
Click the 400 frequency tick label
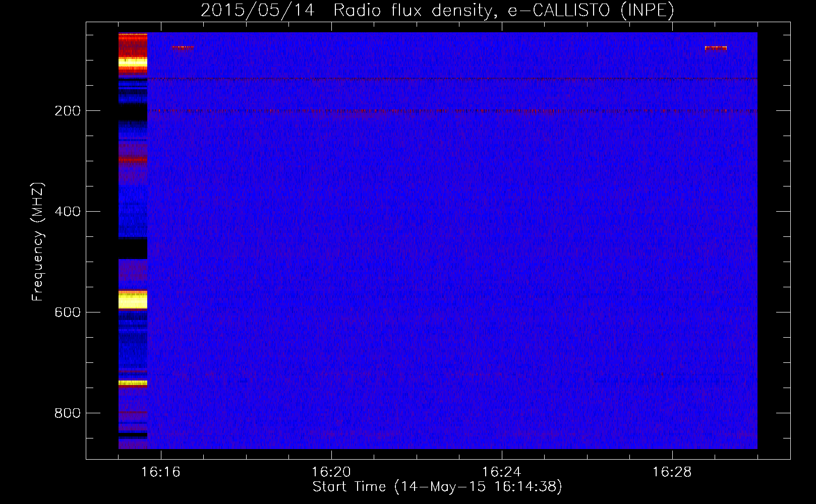[68, 212]
